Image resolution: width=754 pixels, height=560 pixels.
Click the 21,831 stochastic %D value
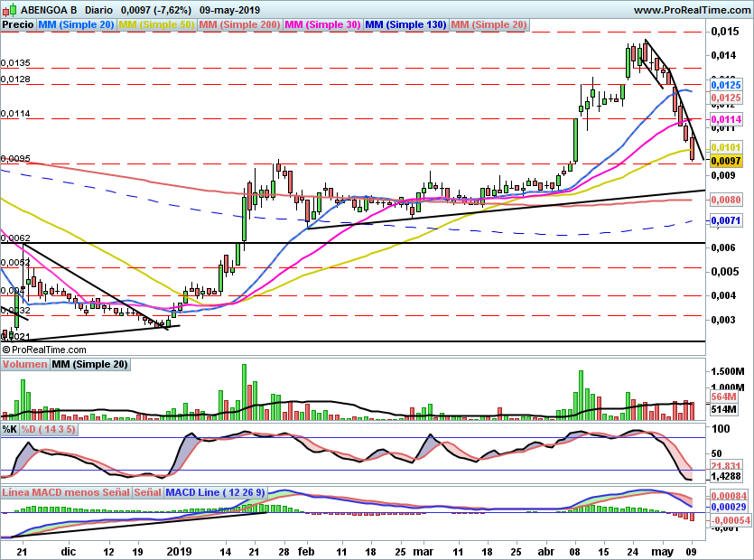pos(726,466)
